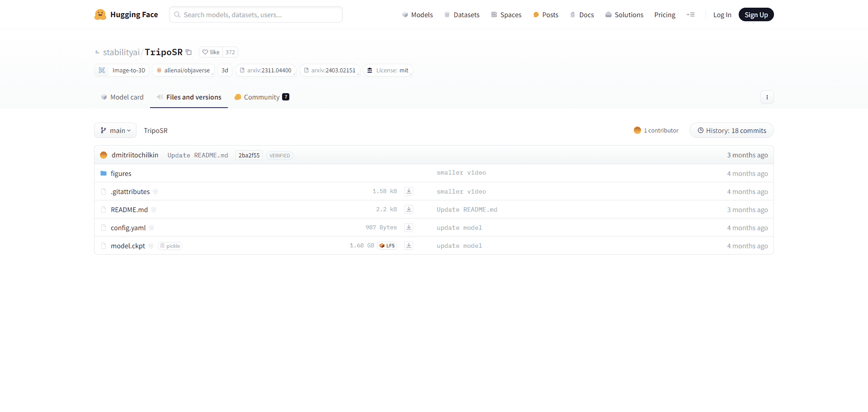The image size is (868, 412).
Task: Copy model name with the copy icon
Action: coord(189,52)
